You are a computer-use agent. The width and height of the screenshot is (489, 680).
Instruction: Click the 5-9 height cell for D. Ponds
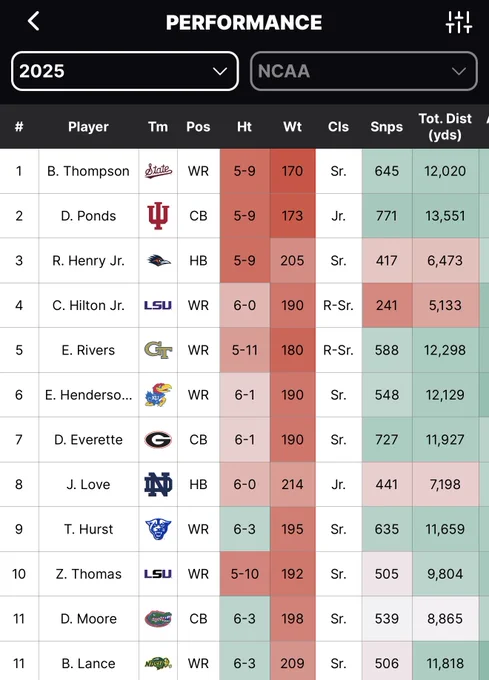[x=244, y=216]
